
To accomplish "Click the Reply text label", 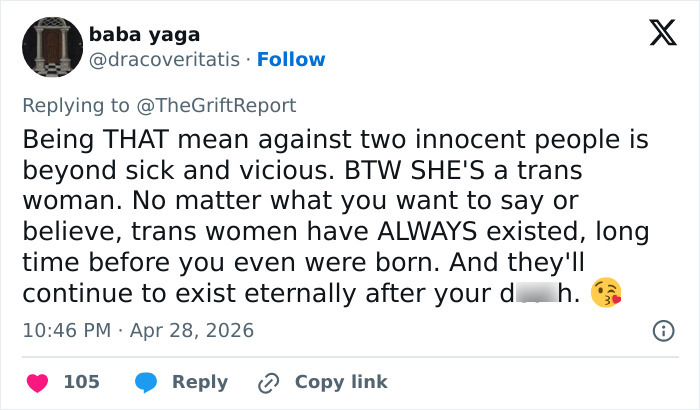I will [200, 382].
